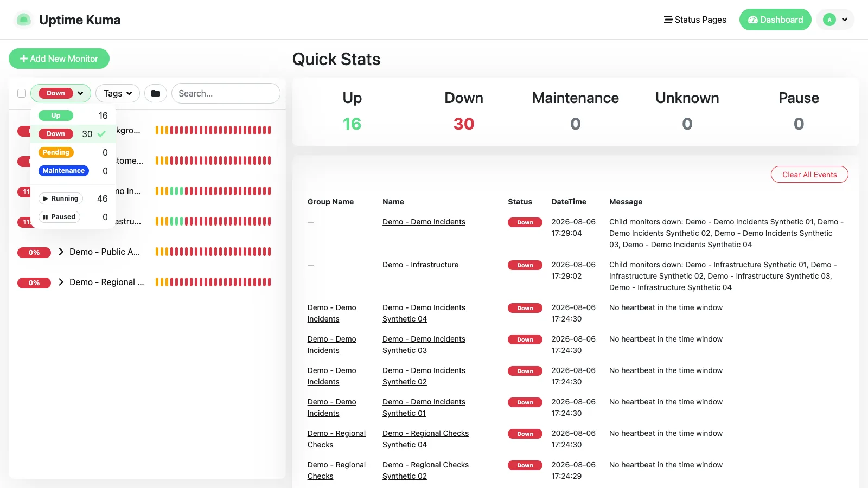Image resolution: width=868 pixels, height=488 pixels.
Task: Click the Down count 30 in Quick Stats
Action: point(464,124)
